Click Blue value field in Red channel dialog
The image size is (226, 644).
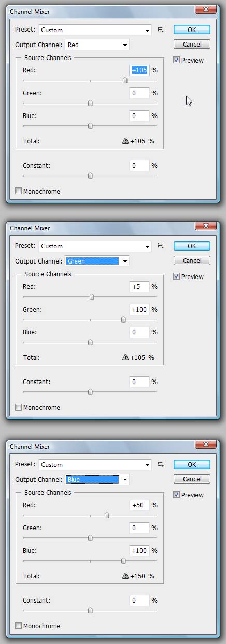coord(139,116)
